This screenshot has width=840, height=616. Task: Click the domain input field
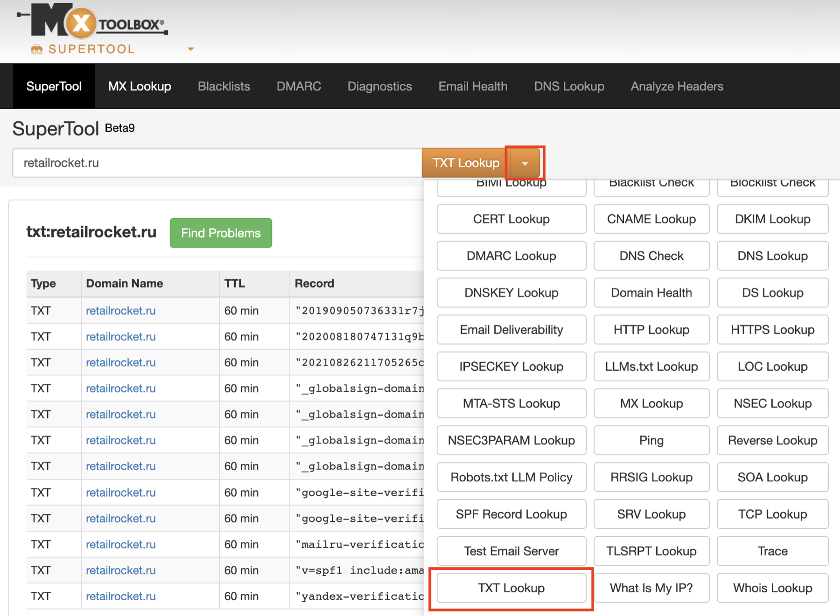tap(217, 163)
